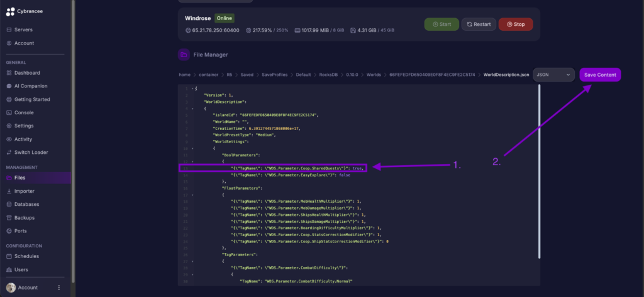Navigate to Saved folder in breadcrumb

247,75
